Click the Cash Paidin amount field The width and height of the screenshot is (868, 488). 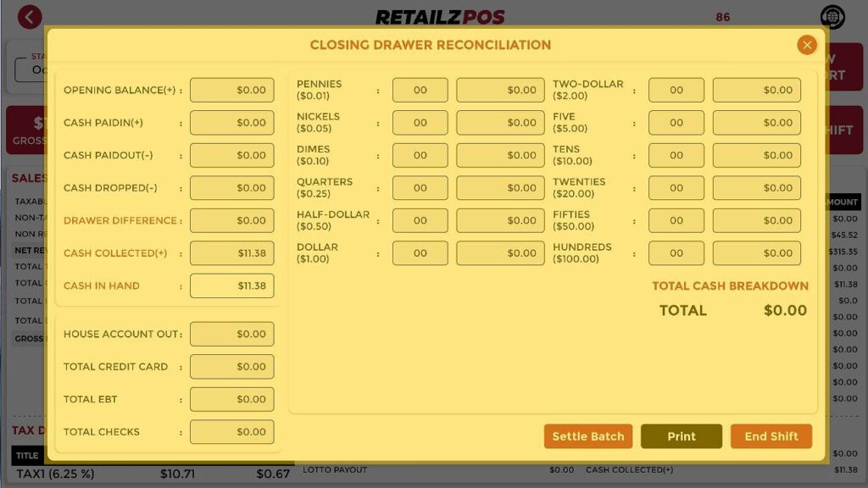[231, 123]
